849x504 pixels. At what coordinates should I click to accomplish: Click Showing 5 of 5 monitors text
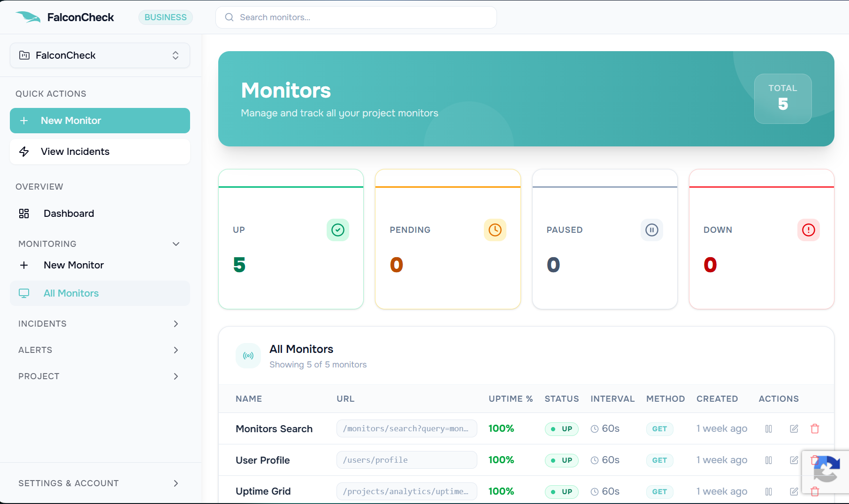tap(318, 365)
